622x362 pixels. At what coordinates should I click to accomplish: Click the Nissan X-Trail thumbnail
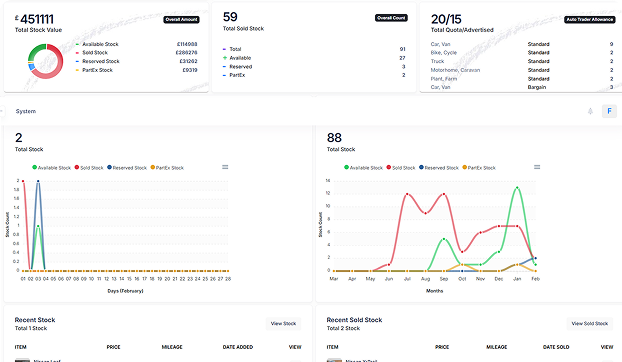point(334,360)
